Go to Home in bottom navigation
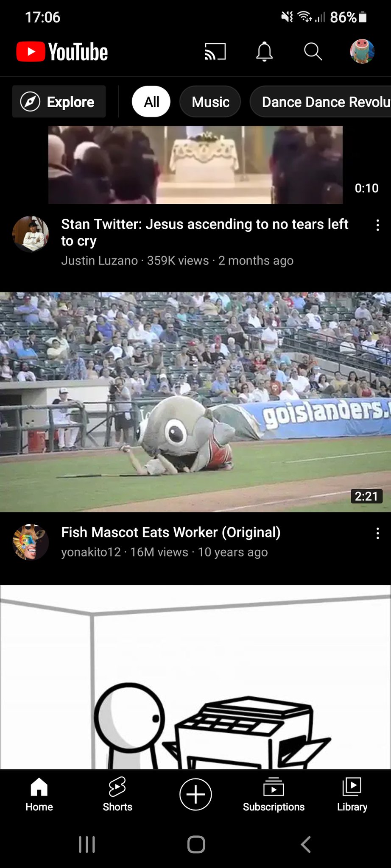Screen dimensions: 391x868 [x=39, y=794]
